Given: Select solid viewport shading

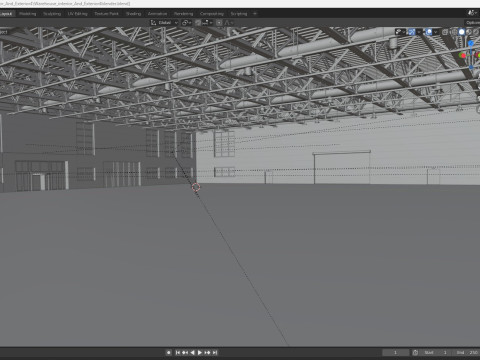Looking at the screenshot, I should [x=462, y=32].
